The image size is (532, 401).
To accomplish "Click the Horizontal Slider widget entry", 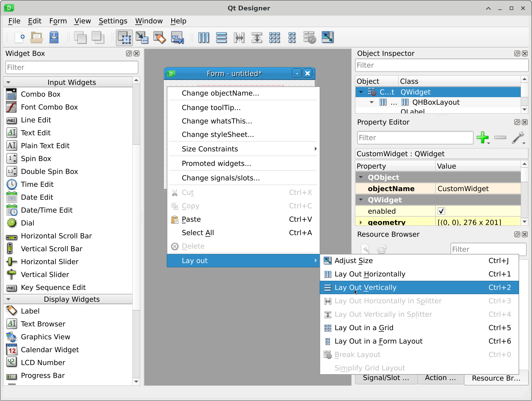I will click(x=50, y=262).
